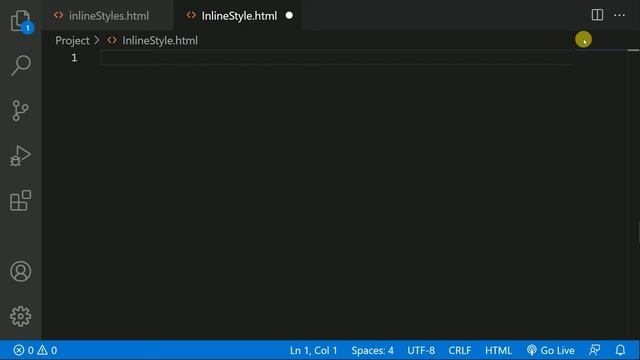This screenshot has width=640, height=360.
Task: Click into line 1 of the editor
Action: (x=337, y=58)
